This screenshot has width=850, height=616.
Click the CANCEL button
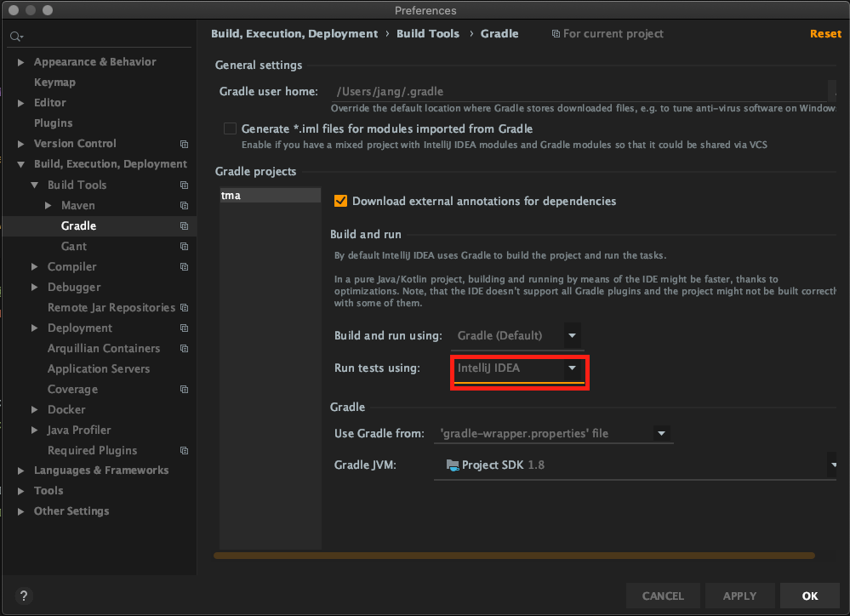pyautogui.click(x=663, y=596)
